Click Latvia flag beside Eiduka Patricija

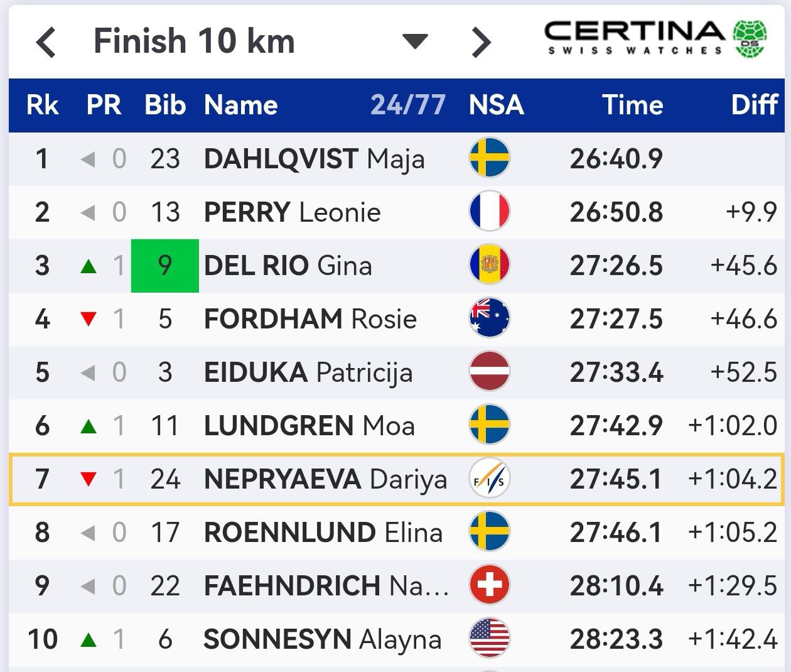[490, 371]
